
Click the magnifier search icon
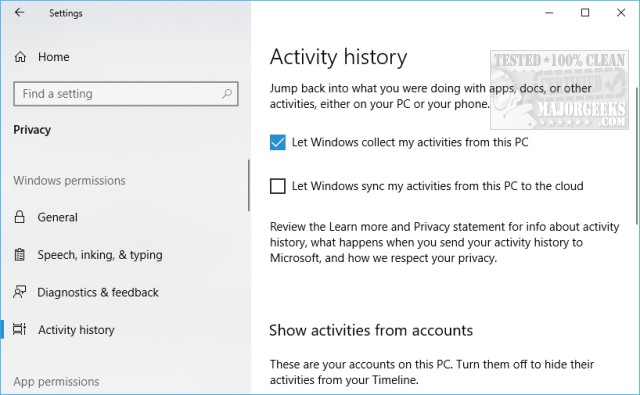tap(227, 94)
